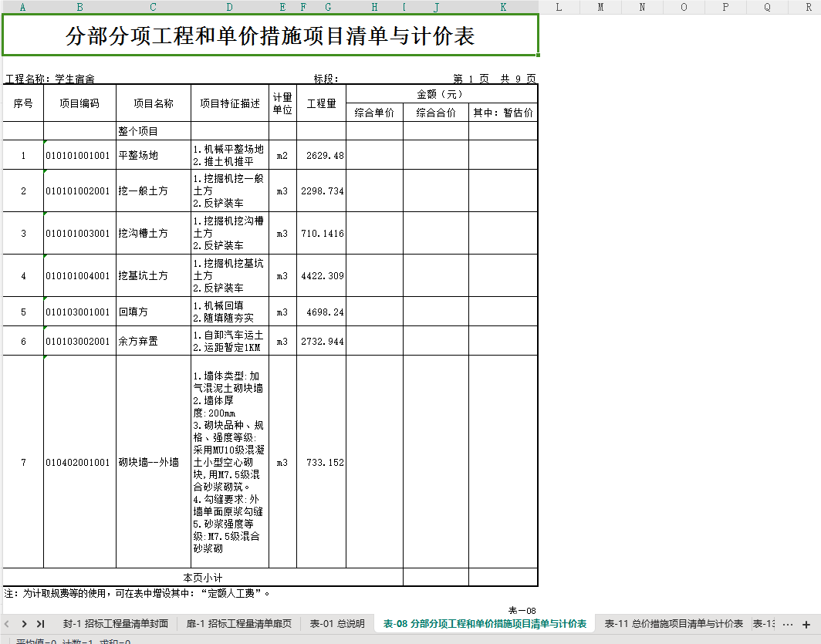Select quantity cell 2629.48
The image size is (821, 644).
(322, 155)
